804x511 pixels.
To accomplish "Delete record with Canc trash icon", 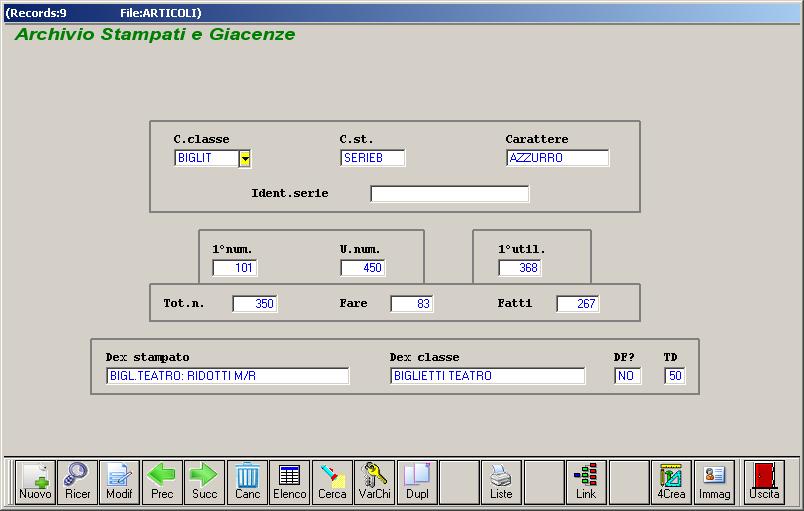I will click(x=247, y=482).
